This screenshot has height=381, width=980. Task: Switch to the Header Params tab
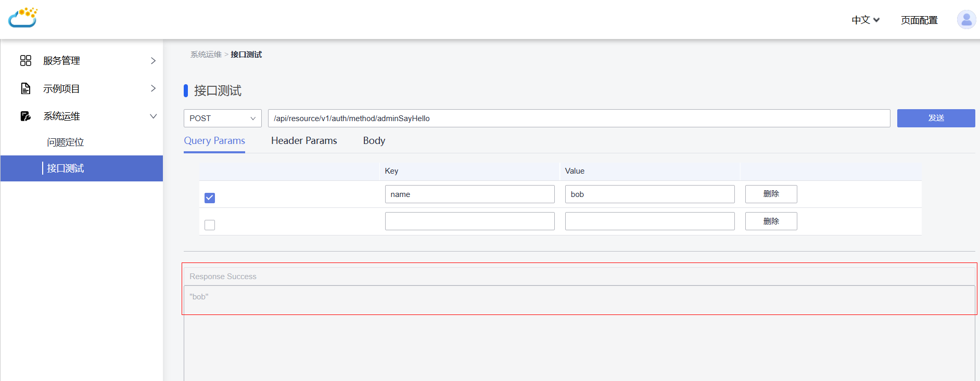(x=304, y=141)
